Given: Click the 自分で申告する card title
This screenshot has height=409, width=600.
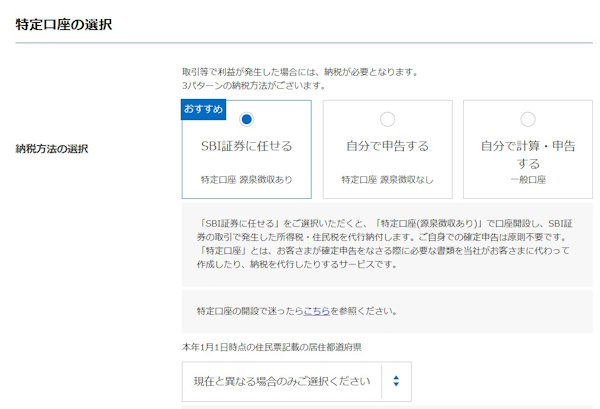Looking at the screenshot, I should pyautogui.click(x=387, y=146).
